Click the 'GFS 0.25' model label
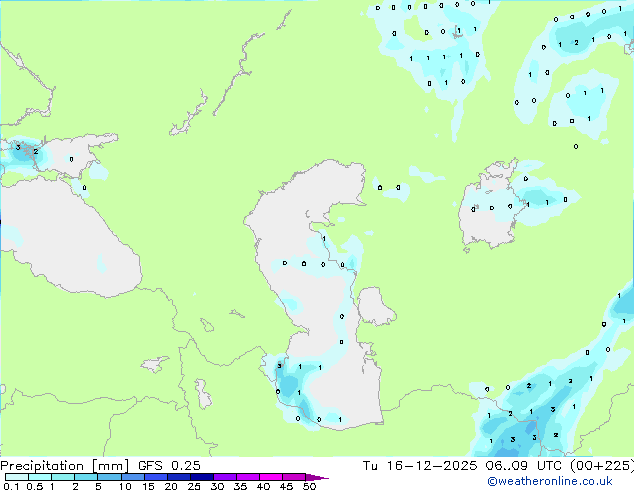 click(x=169, y=466)
